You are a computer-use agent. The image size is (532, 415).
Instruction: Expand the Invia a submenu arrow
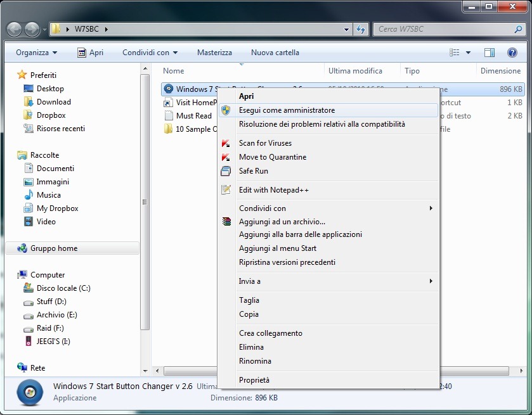coord(431,281)
